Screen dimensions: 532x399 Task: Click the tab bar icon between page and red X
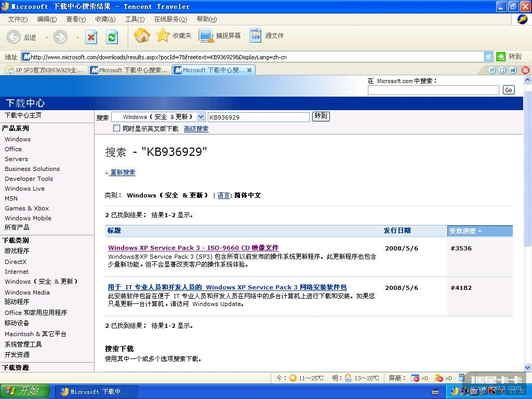pos(513,70)
